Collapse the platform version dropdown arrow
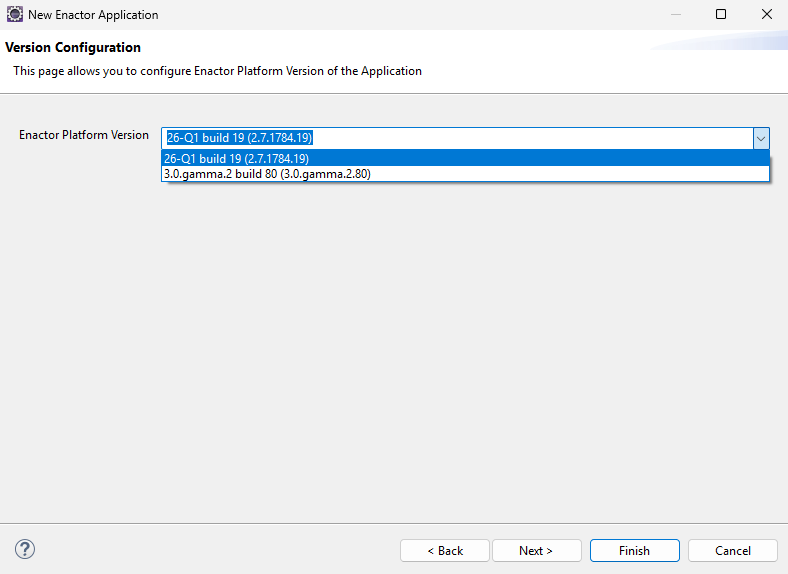The image size is (788, 574). 761,138
